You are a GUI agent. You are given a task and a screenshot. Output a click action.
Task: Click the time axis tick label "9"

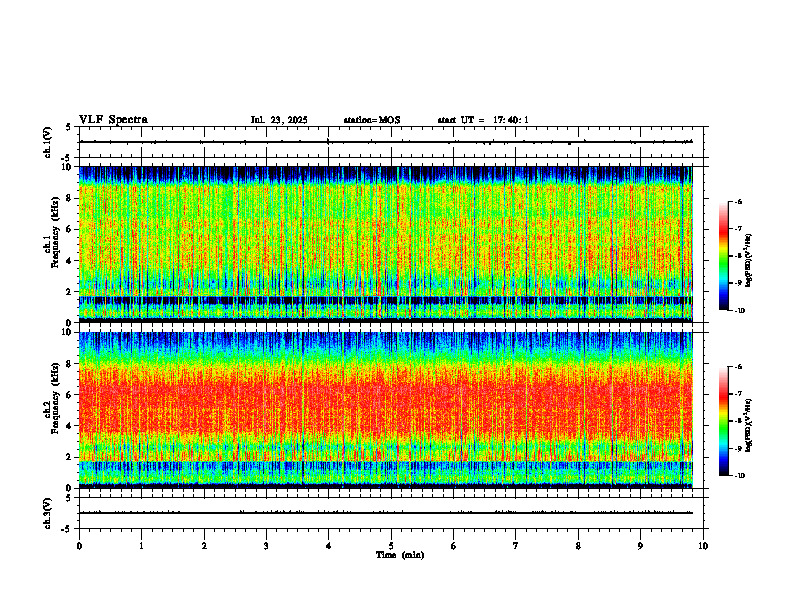tap(640, 546)
